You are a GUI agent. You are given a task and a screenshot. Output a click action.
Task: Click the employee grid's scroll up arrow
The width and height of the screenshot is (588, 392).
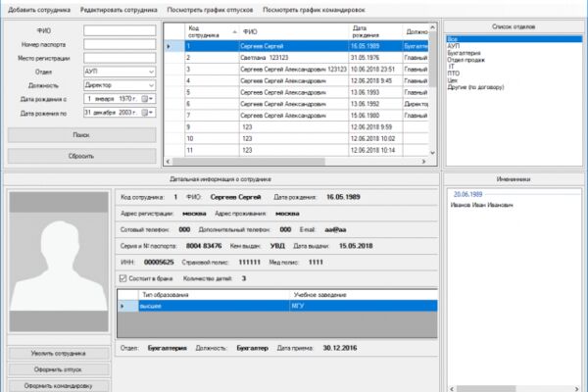click(432, 27)
